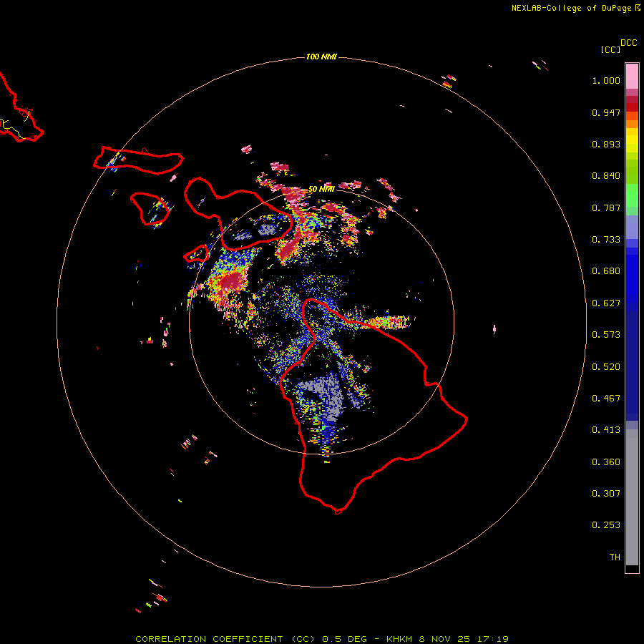Click the pink segment of color bar
Screen dimensions: 644x644
click(x=632, y=77)
